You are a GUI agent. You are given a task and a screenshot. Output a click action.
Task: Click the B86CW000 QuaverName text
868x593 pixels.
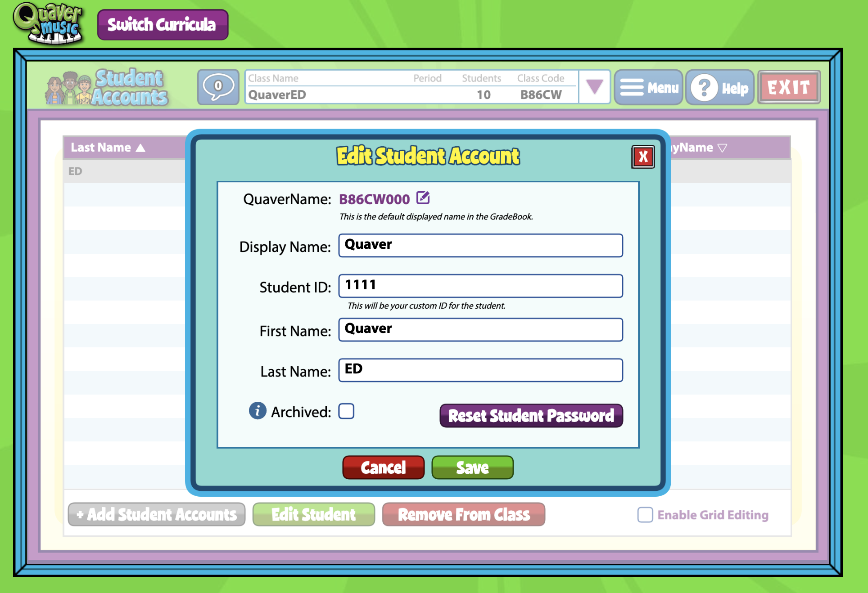pyautogui.click(x=374, y=199)
